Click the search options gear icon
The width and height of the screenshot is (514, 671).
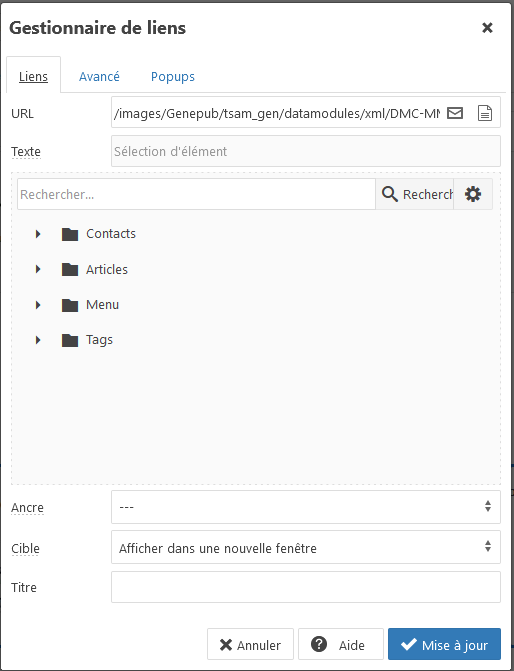[x=473, y=194]
